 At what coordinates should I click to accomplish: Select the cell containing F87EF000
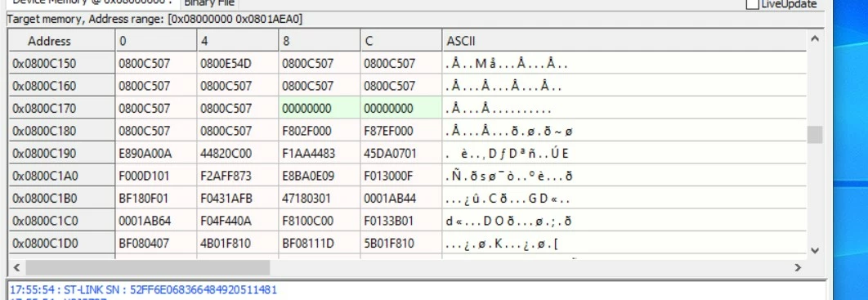tap(401, 131)
